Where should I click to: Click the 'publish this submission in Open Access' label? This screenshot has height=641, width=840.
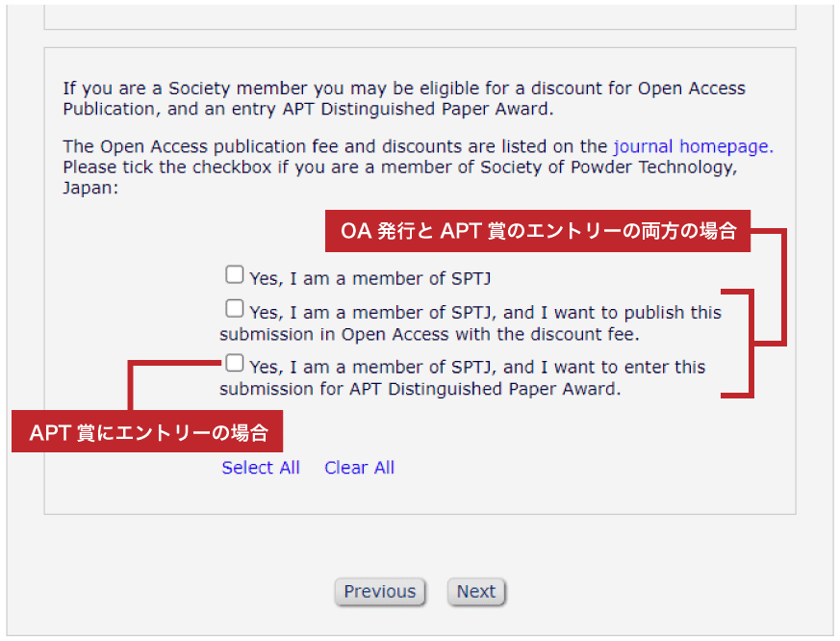point(471,323)
